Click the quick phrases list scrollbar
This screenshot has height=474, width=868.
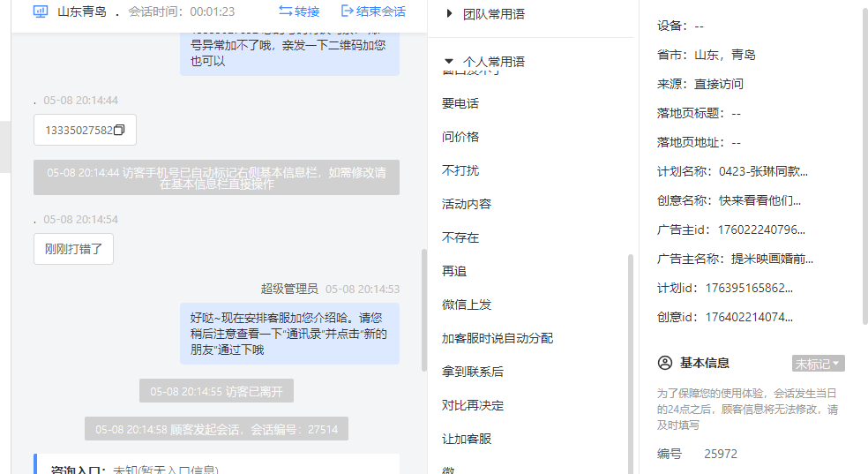631,364
